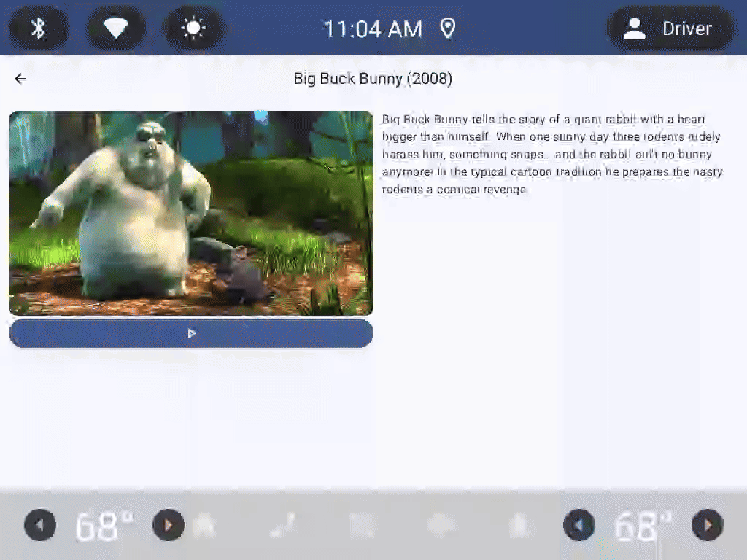The width and height of the screenshot is (747, 560).
Task: Toggle Wi-Fi on or off
Action: pos(115,28)
